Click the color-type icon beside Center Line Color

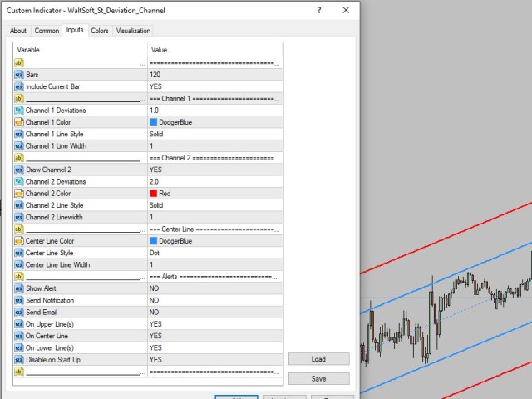(19, 241)
